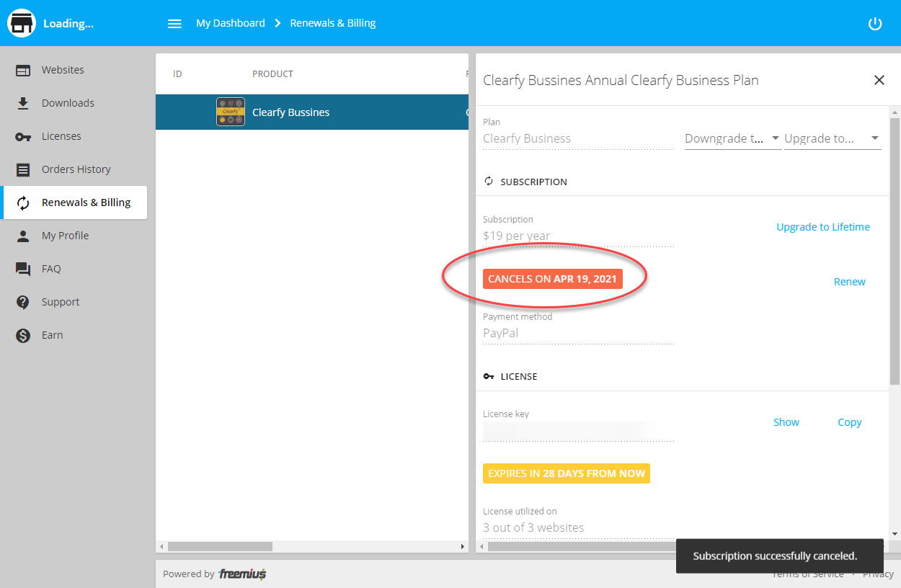Click the power logout icon
Screen dimensions: 901x588
(875, 23)
